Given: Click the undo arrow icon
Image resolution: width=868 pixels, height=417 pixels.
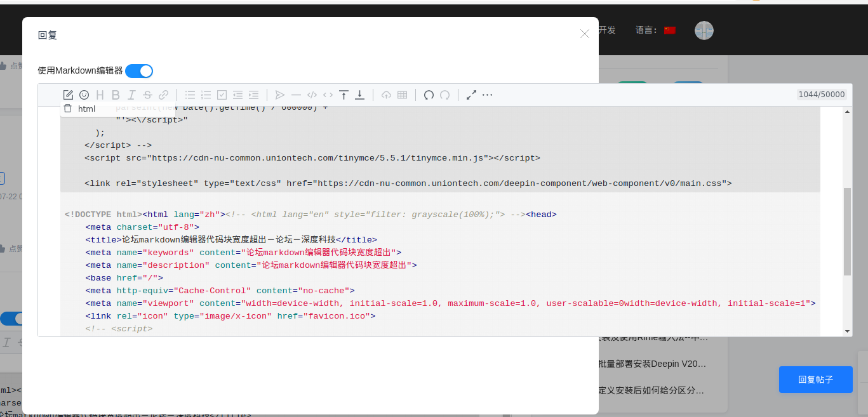Looking at the screenshot, I should tap(429, 95).
